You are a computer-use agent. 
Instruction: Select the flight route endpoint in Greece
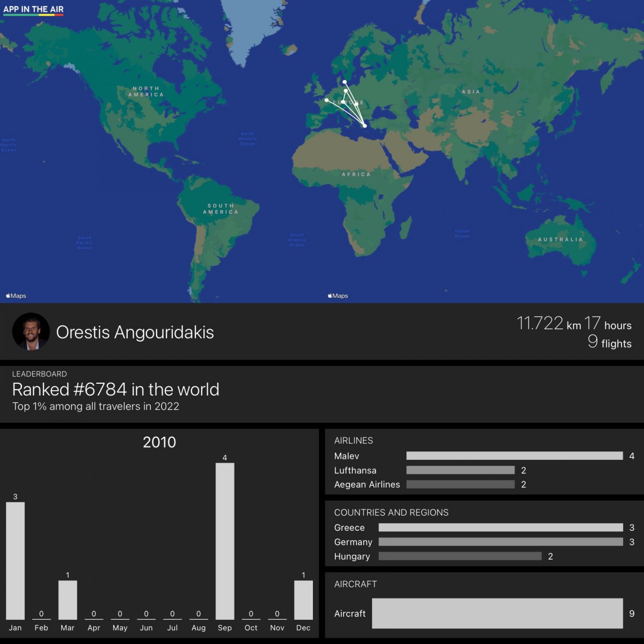click(365, 126)
